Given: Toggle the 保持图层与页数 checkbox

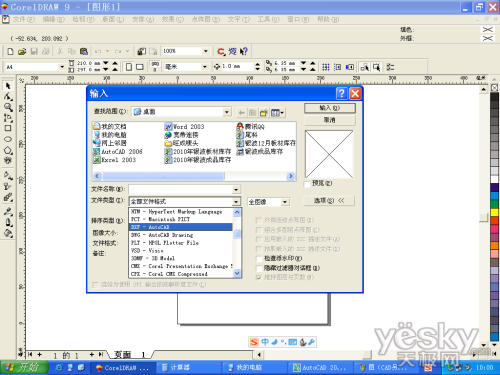Looking at the screenshot, I should 259,278.
